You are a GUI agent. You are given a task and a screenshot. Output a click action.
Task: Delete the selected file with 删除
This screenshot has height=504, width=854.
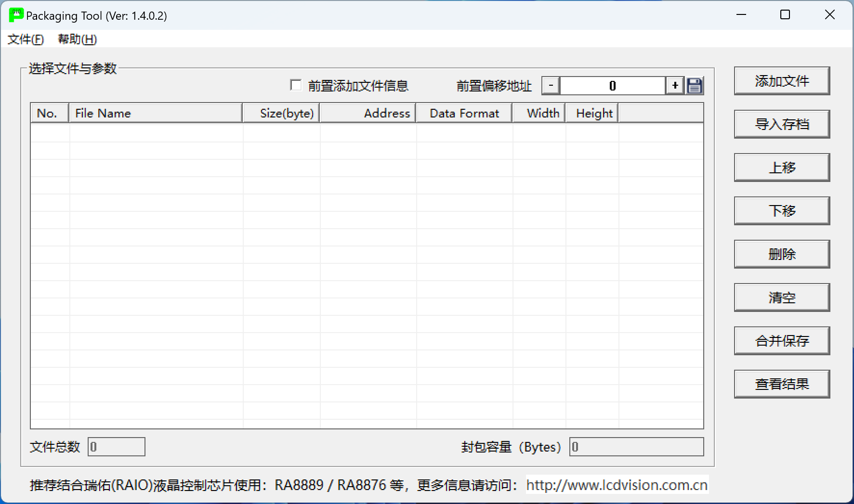(781, 254)
